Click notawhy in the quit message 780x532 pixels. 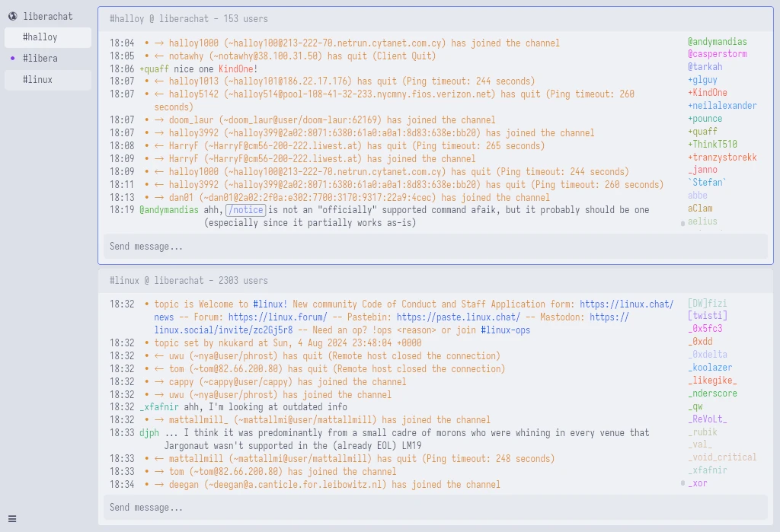[x=186, y=56]
